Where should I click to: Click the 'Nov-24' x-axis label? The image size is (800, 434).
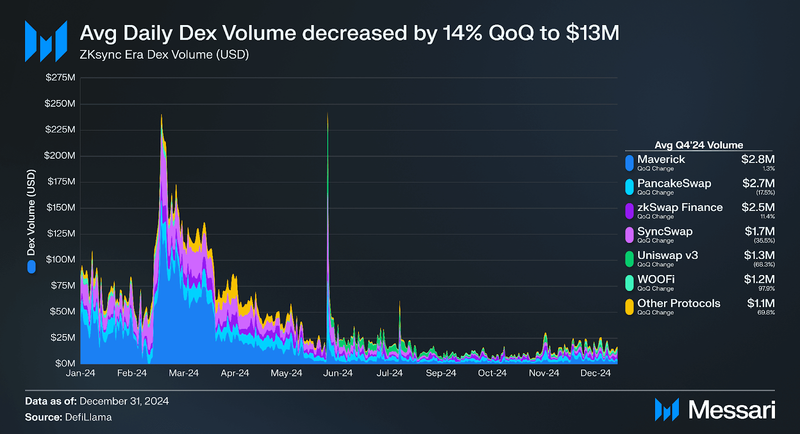(544, 373)
